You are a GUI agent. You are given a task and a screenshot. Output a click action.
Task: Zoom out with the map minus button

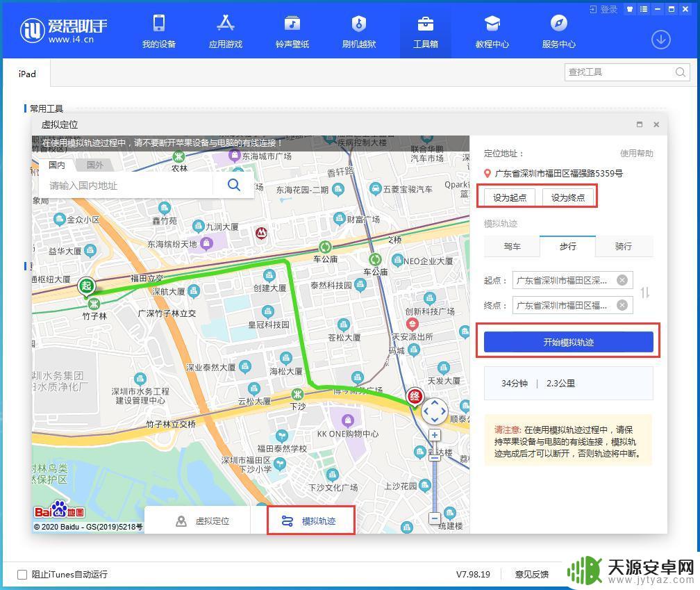point(435,518)
